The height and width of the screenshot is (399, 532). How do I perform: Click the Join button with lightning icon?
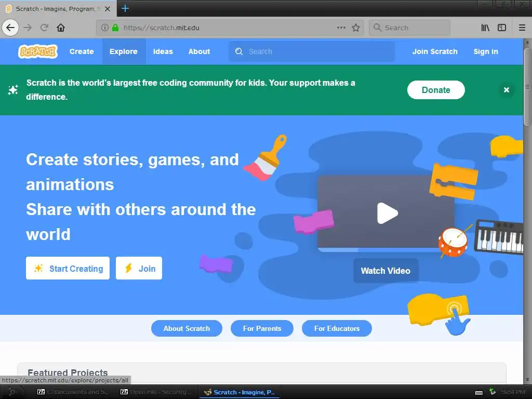139,269
